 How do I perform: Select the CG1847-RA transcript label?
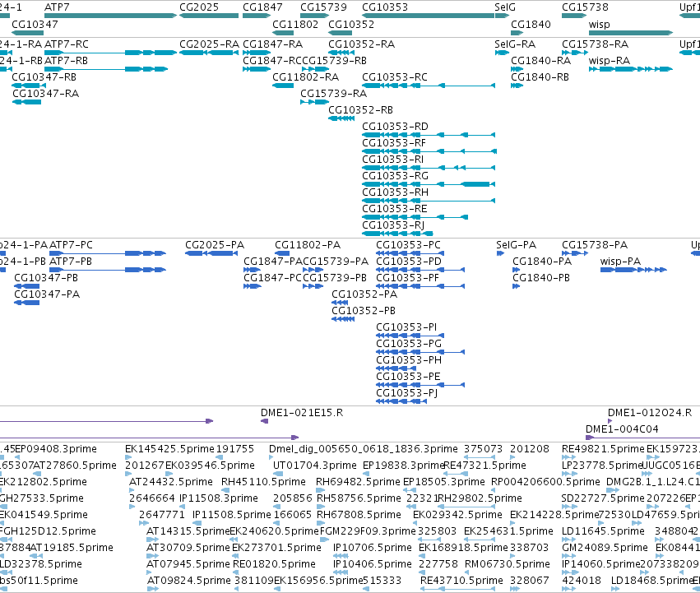click(x=273, y=44)
